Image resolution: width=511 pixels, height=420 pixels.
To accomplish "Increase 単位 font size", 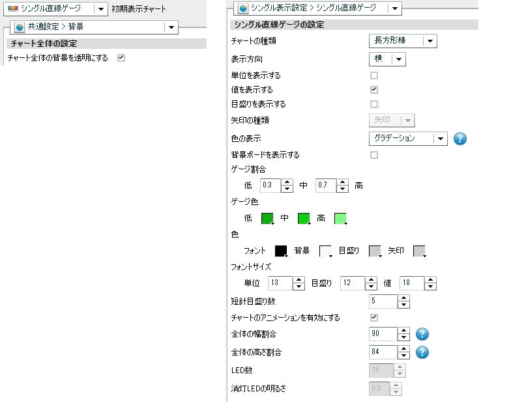I will click(x=299, y=280).
